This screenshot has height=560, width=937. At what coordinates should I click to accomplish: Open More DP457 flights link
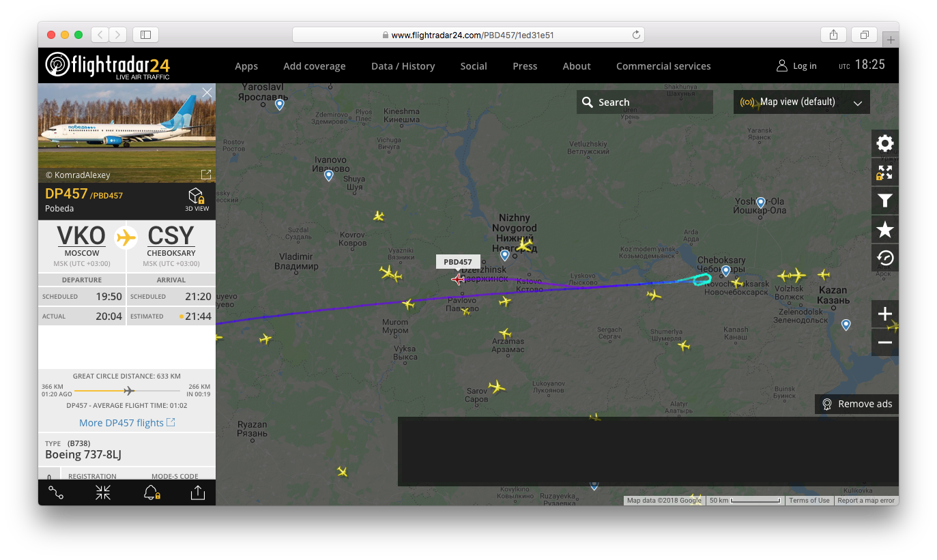point(127,423)
